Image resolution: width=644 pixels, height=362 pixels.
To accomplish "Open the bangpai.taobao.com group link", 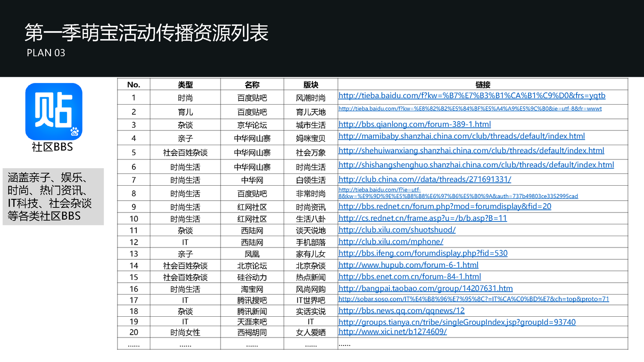I will [x=426, y=288].
